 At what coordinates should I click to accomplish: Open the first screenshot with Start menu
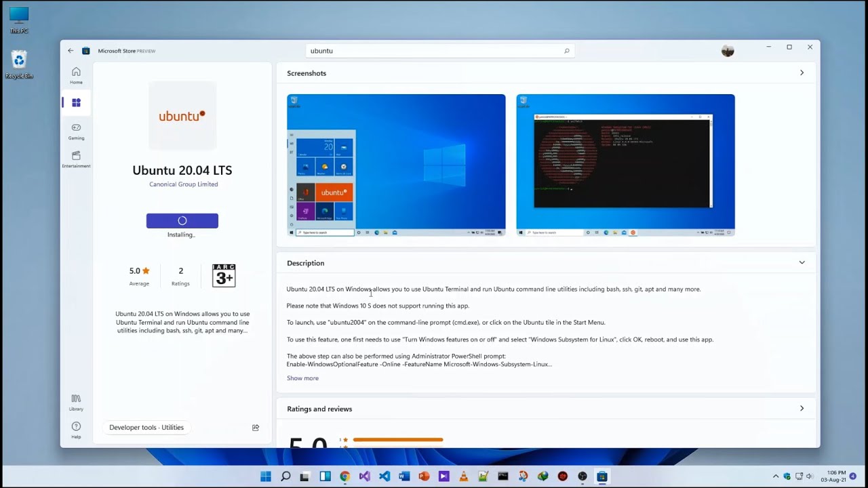click(x=396, y=165)
